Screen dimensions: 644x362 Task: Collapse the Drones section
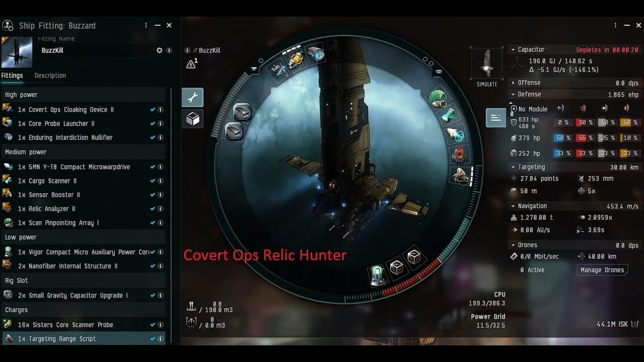(513, 245)
